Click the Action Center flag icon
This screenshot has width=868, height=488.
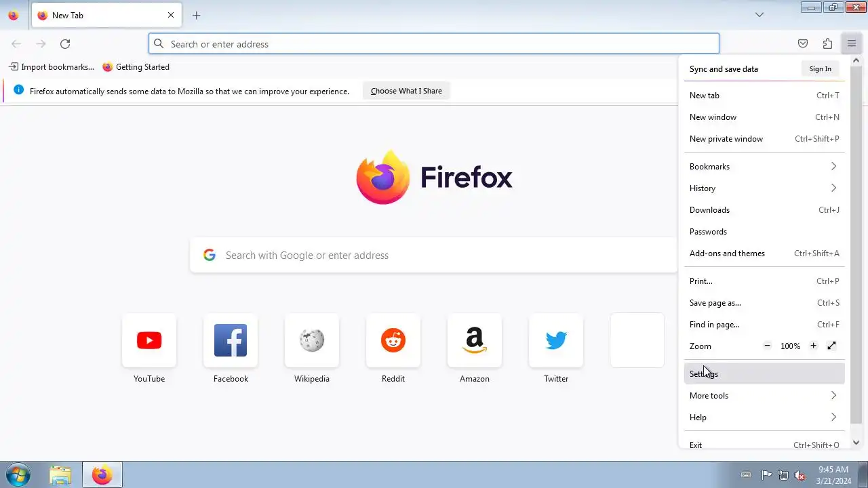click(x=766, y=475)
